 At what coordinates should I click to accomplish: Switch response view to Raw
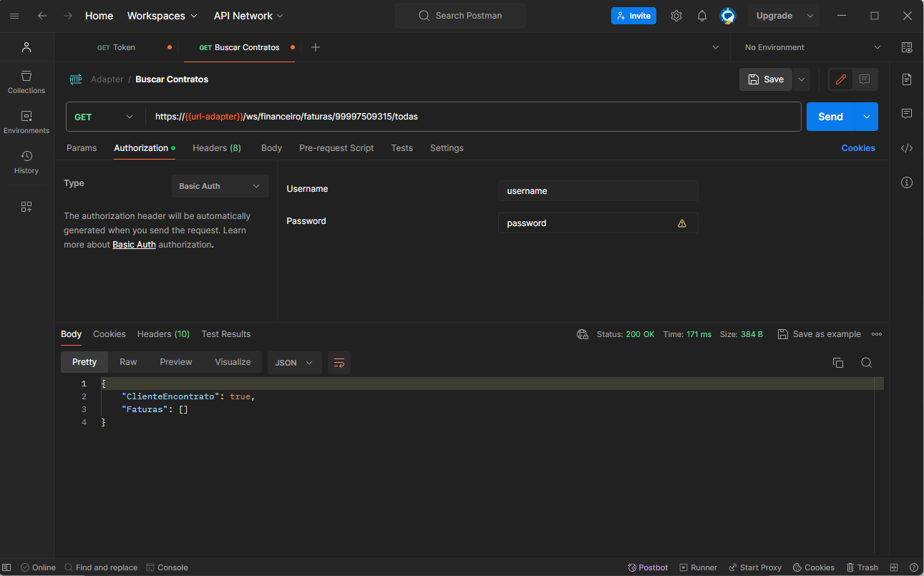click(x=128, y=362)
